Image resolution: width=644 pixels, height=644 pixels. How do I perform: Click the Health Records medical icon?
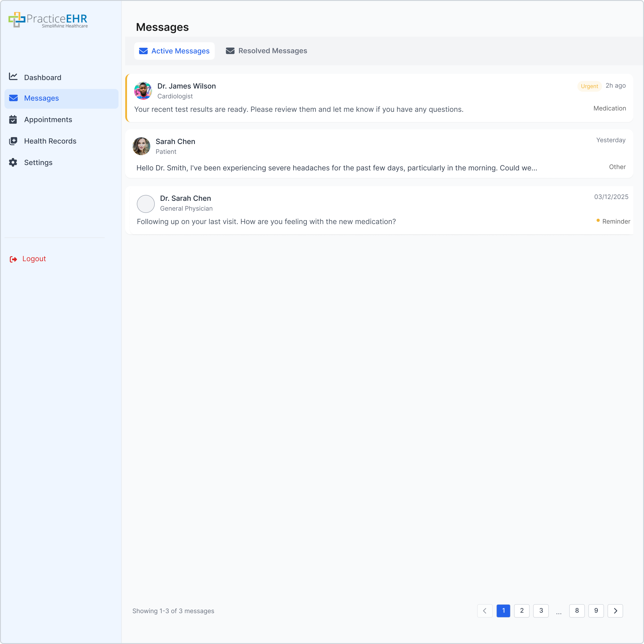pos(13,141)
